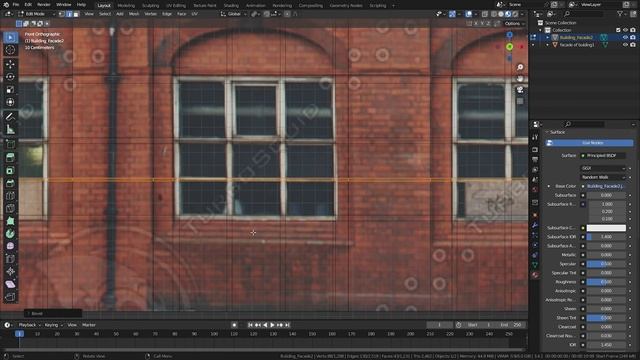Select the Poly Build tool

coord(10,221)
